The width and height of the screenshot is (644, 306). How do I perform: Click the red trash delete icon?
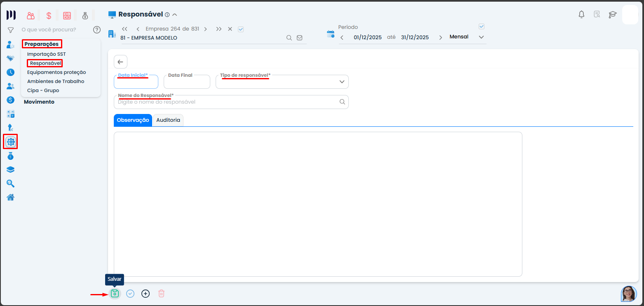tap(161, 294)
